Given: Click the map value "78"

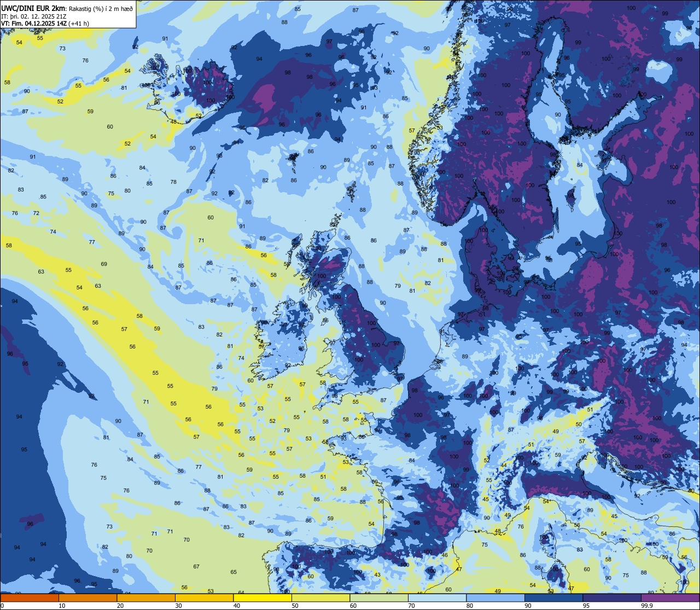Looking at the screenshot, I should coord(173,182).
